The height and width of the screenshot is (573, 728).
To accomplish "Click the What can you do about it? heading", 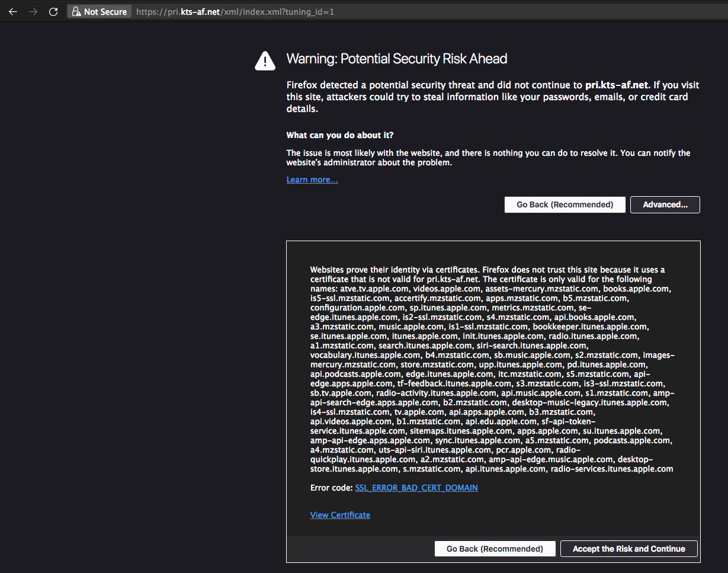I will (x=340, y=135).
